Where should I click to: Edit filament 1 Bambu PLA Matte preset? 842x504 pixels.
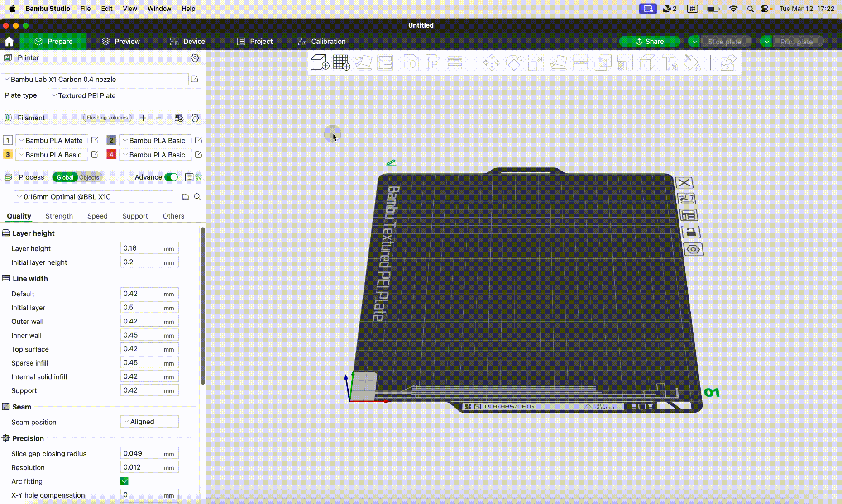click(95, 140)
